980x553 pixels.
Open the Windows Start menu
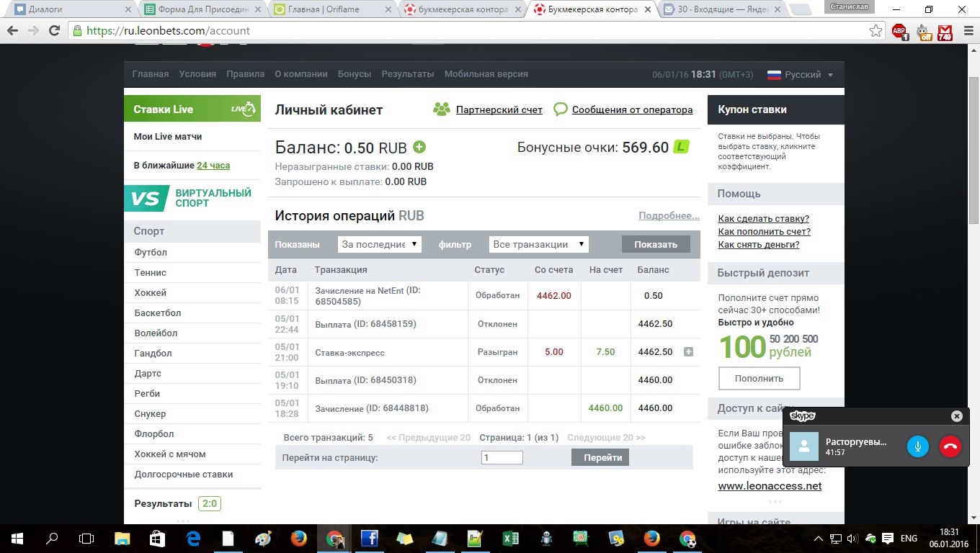click(x=17, y=538)
